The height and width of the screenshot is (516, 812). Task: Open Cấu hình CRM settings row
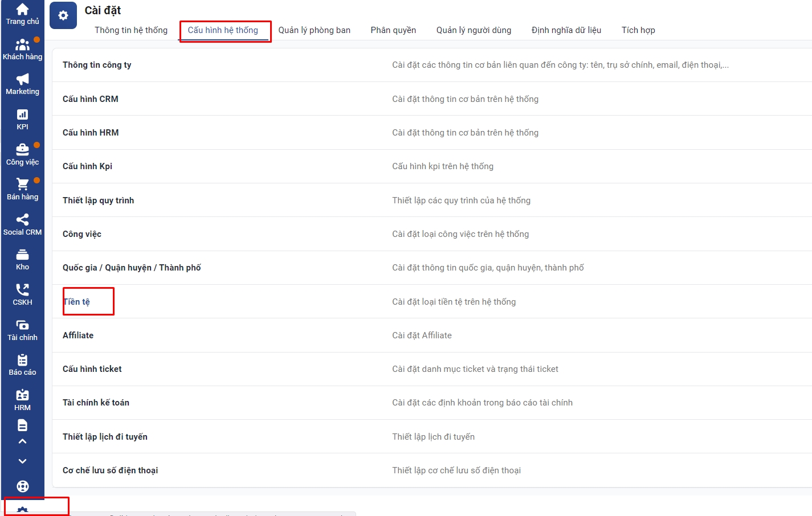pos(91,99)
